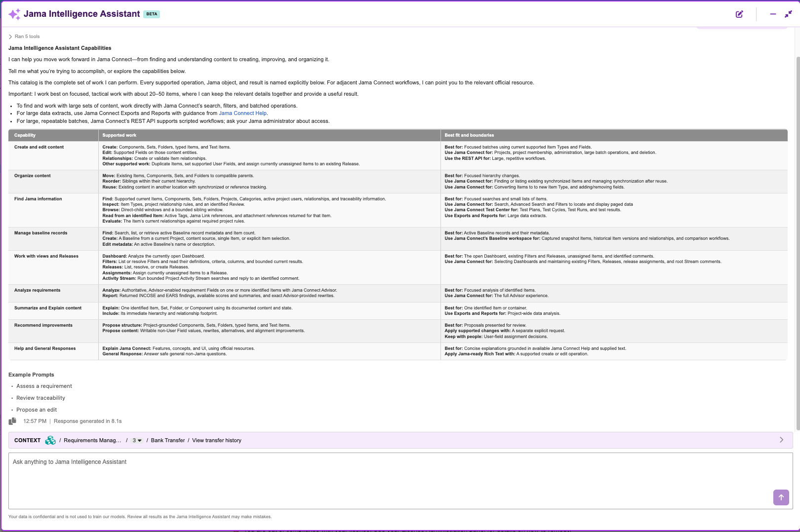The image size is (800, 532).
Task: Minimize the Jama Intelligence Assistant panel
Action: coord(773,14)
